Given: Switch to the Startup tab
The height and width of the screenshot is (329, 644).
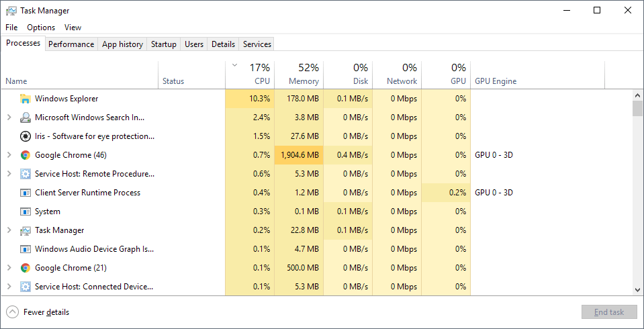Looking at the screenshot, I should coord(163,44).
